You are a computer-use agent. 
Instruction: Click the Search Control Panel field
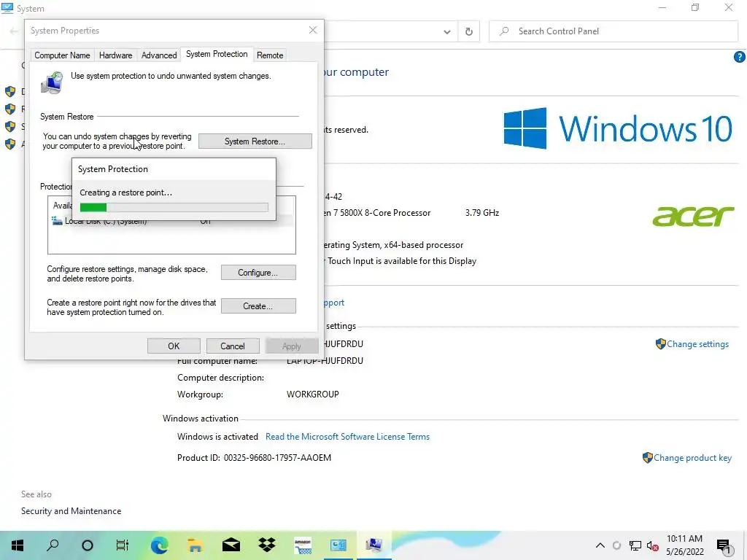(614, 31)
